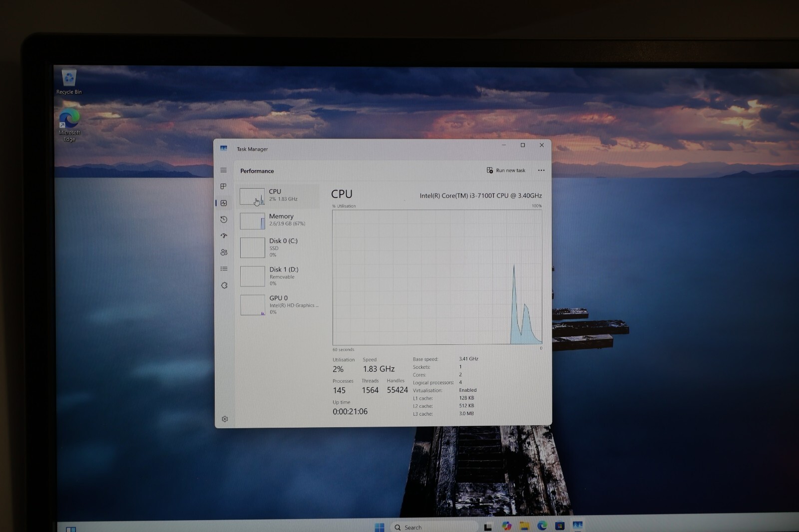
Task: Open File Explorer from the taskbar
Action: tap(524, 526)
